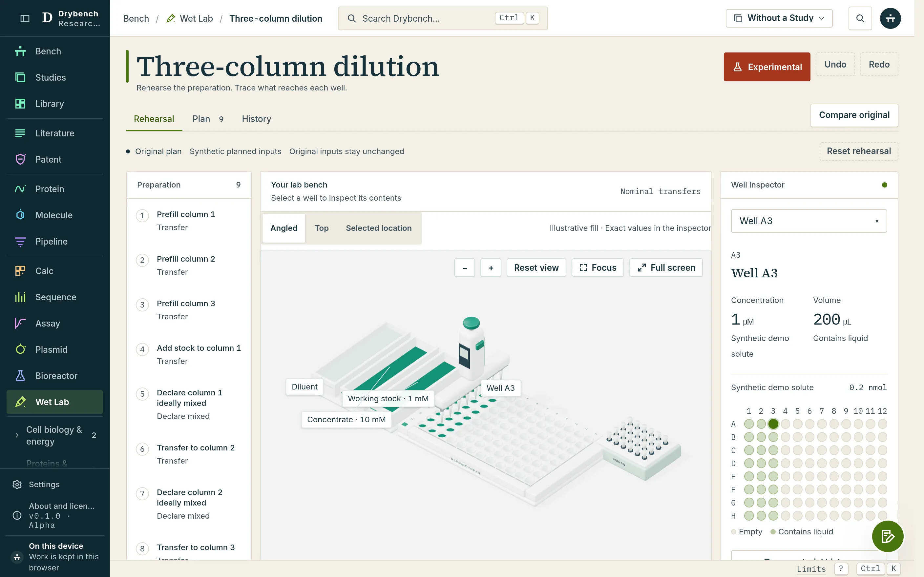Expand Cell biology & energy group
924x577 pixels.
[x=54, y=435]
